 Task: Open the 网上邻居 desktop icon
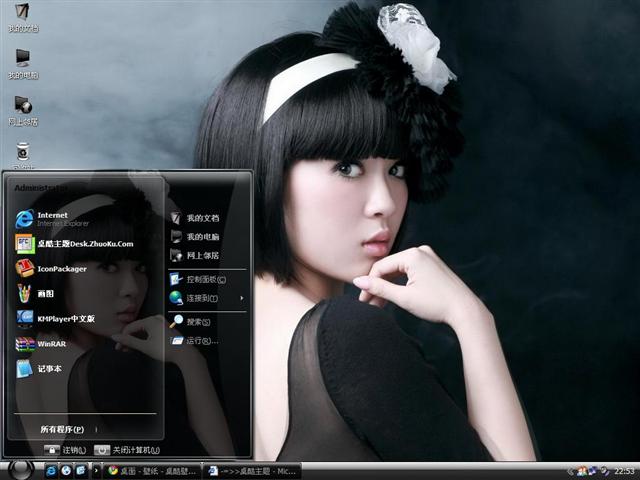point(23,111)
